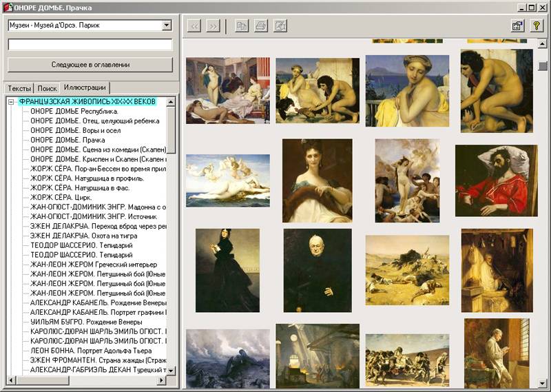Select 'ОНОРЕ ДОМЬЕ. Отец, целующий ребенка'
The width and height of the screenshot is (551, 392).
point(95,121)
